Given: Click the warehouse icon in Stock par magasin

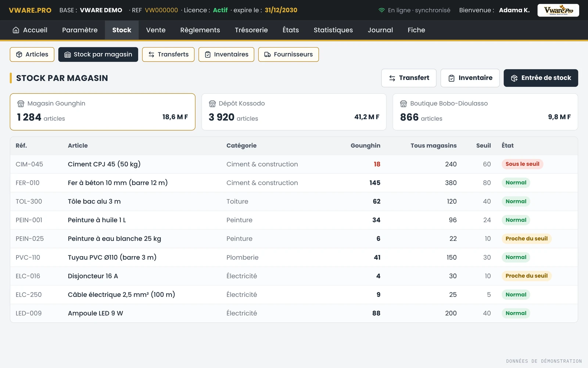Looking at the screenshot, I should click(68, 54).
